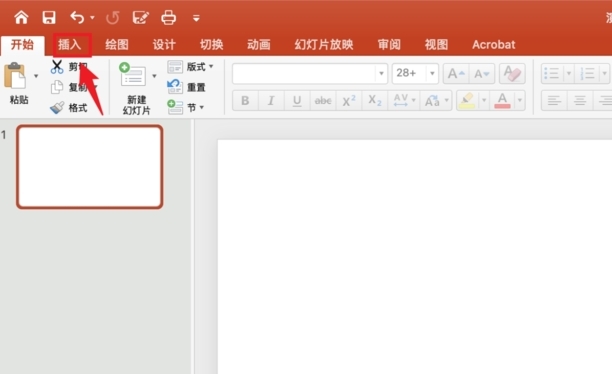
Task: Open the 设计 tab
Action: click(164, 45)
